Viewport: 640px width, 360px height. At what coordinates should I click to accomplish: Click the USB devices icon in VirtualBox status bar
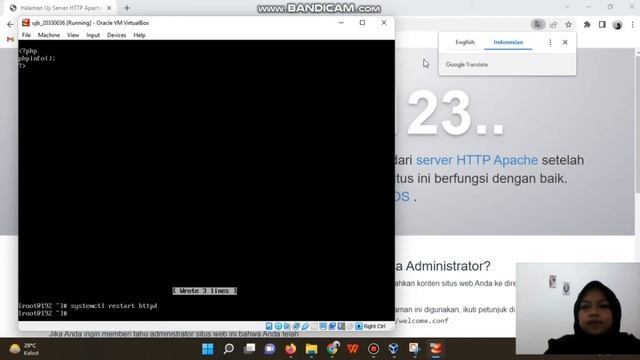[305, 326]
